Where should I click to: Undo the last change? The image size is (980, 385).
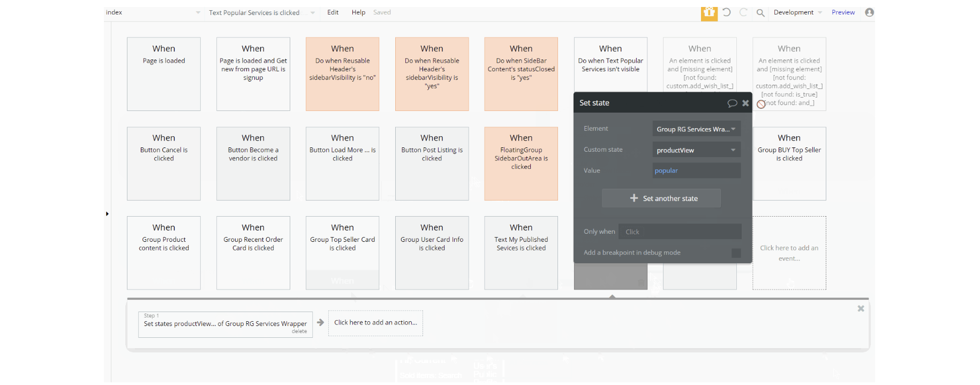[727, 12]
